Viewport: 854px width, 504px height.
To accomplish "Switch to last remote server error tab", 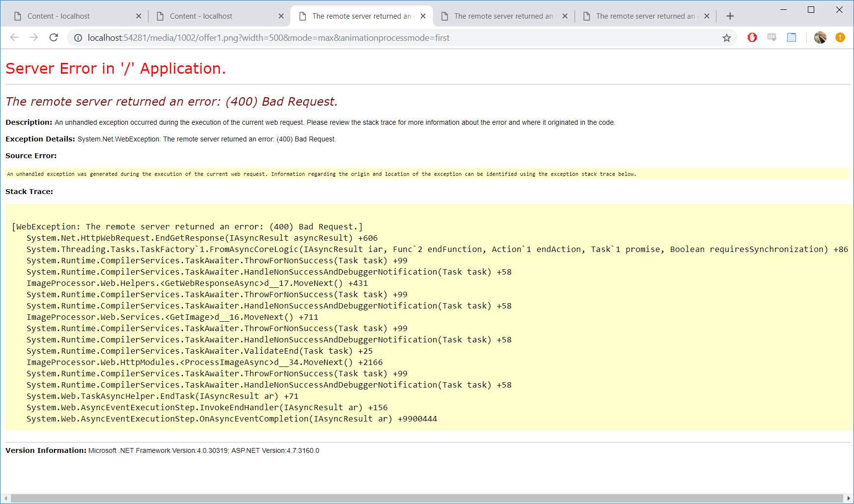I will coord(645,16).
